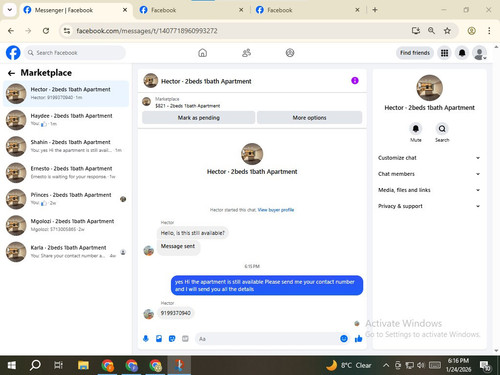The height and width of the screenshot is (375, 500).
Task: Attach a photo file icon
Action: [x=159, y=339]
